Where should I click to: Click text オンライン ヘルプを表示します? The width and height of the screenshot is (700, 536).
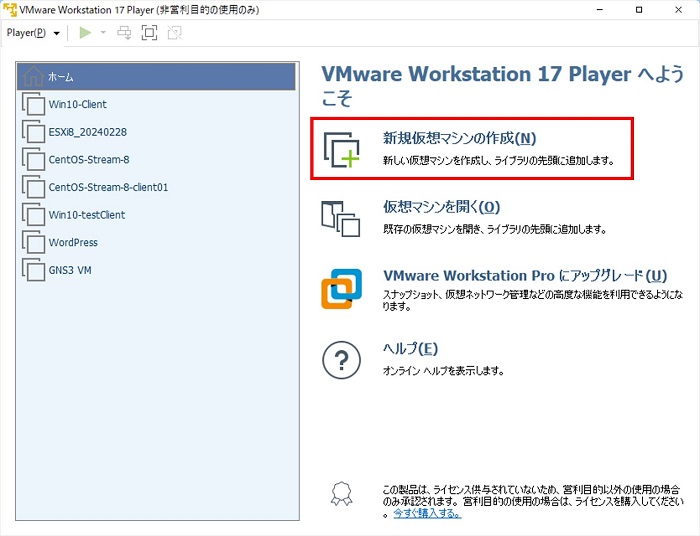pyautogui.click(x=443, y=371)
